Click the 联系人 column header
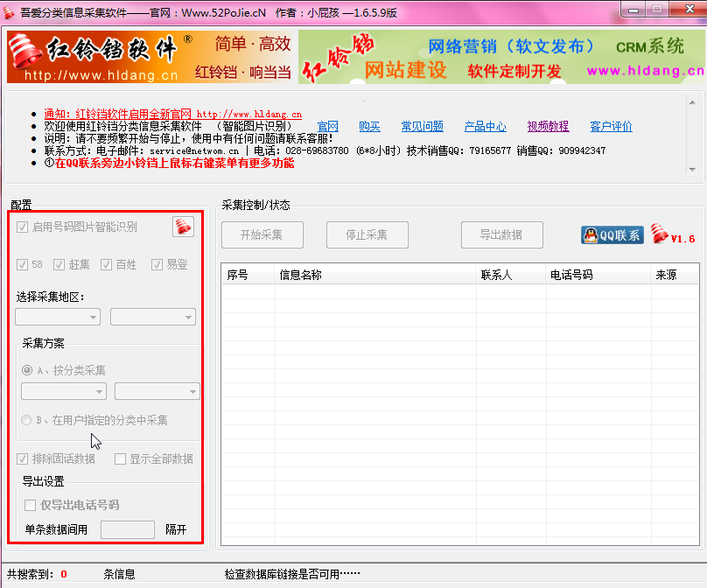 click(x=511, y=275)
